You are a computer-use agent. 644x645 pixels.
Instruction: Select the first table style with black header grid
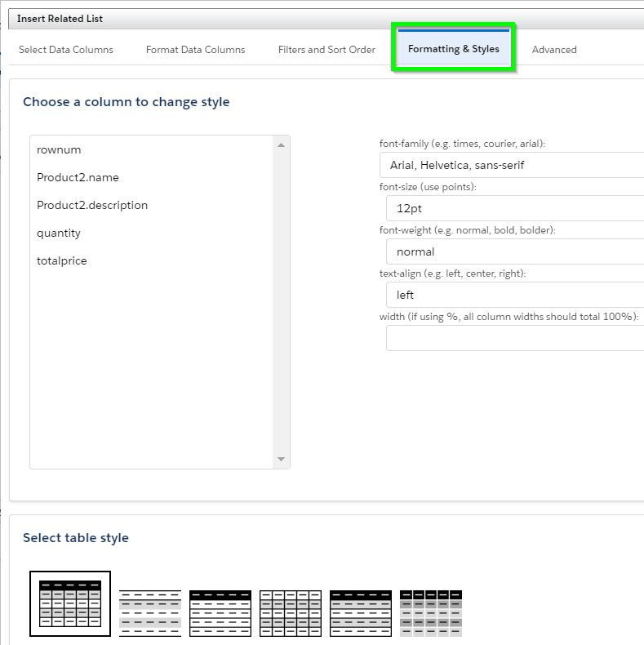(x=70, y=603)
